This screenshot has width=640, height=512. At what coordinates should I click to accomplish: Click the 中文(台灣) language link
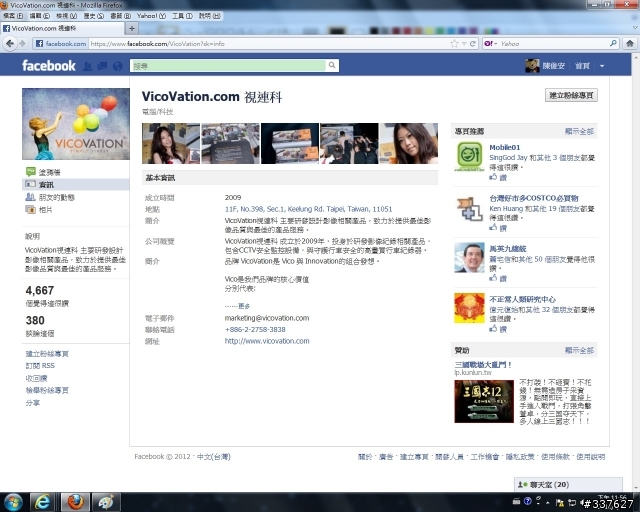pyautogui.click(x=214, y=456)
